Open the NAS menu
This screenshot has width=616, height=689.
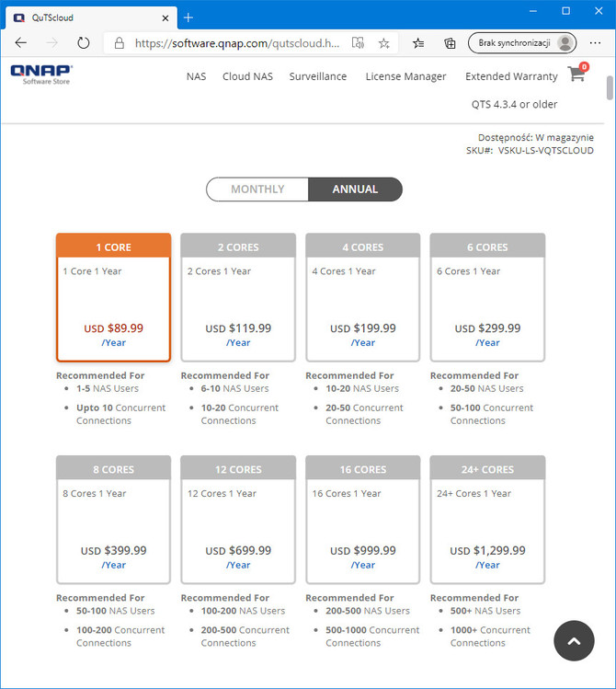point(196,76)
